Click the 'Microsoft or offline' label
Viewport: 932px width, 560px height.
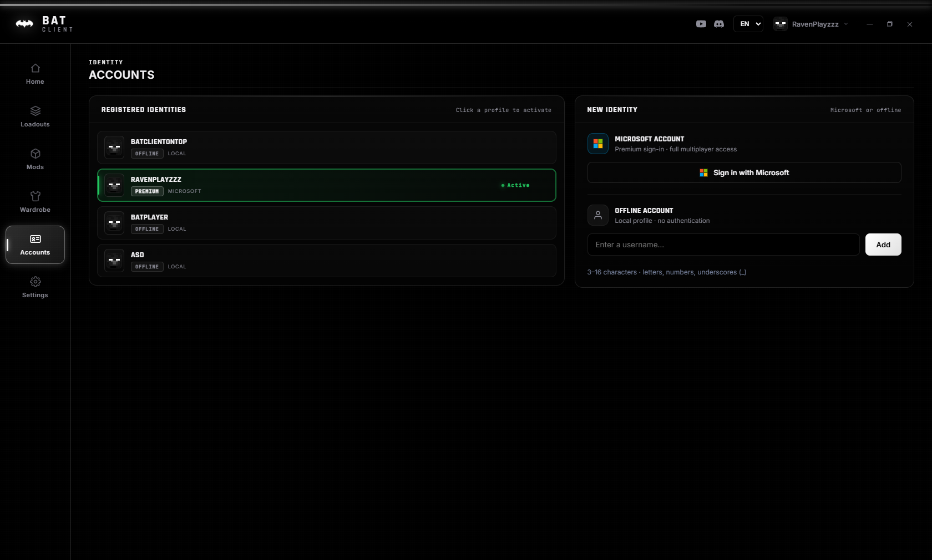coord(865,110)
